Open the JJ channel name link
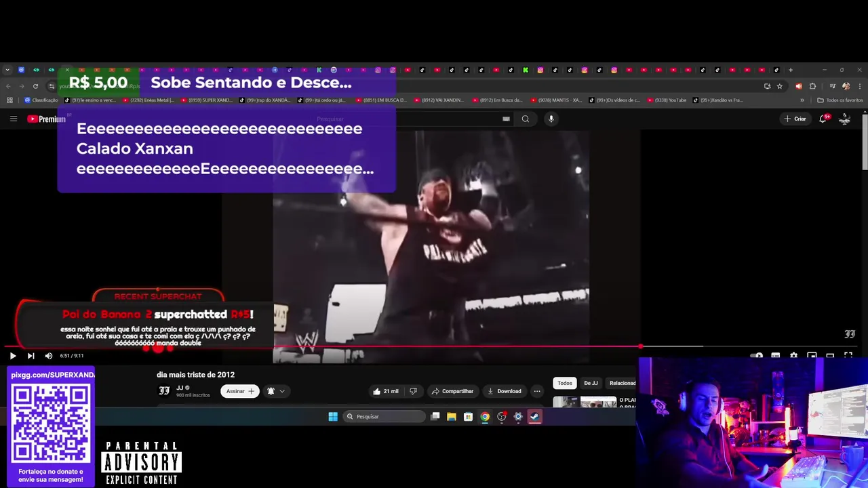 [x=180, y=388]
